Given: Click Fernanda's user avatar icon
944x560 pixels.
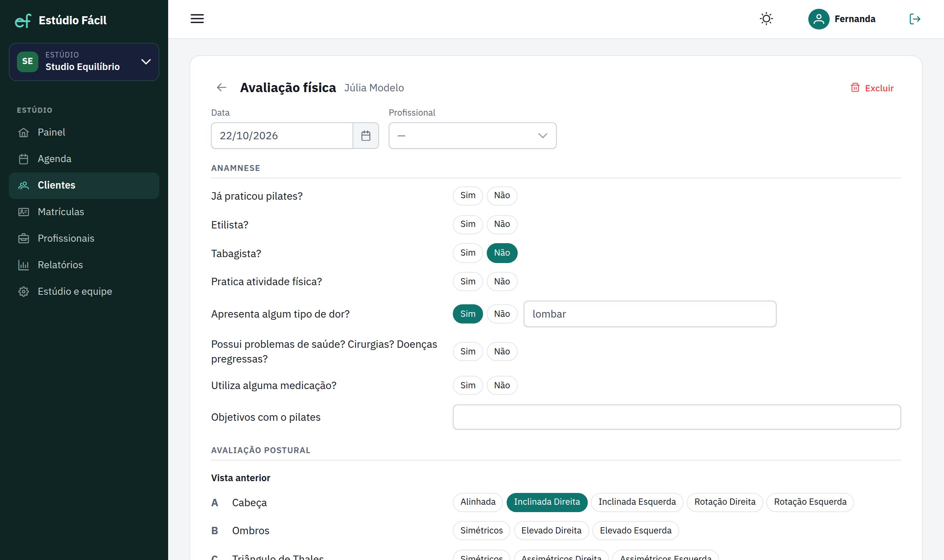Looking at the screenshot, I should pos(819,19).
